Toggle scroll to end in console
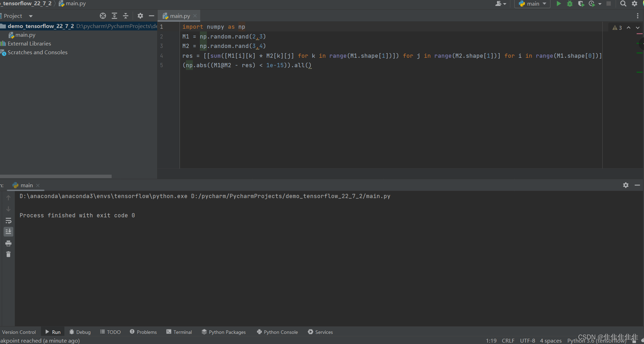Image resolution: width=644 pixels, height=344 pixels. click(8, 232)
